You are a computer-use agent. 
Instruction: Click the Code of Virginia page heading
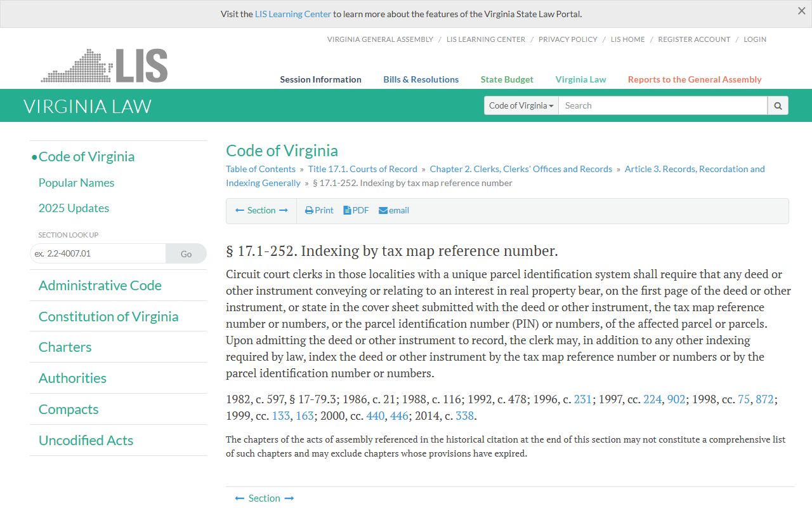[282, 150]
